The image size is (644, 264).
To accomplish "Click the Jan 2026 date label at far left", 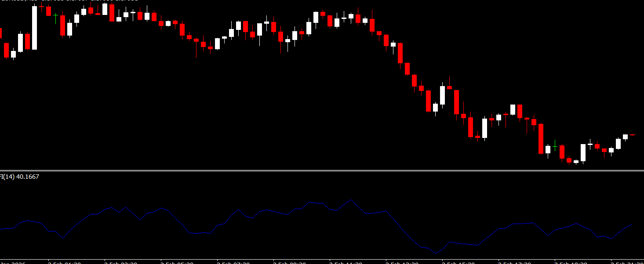I will point(12,262).
